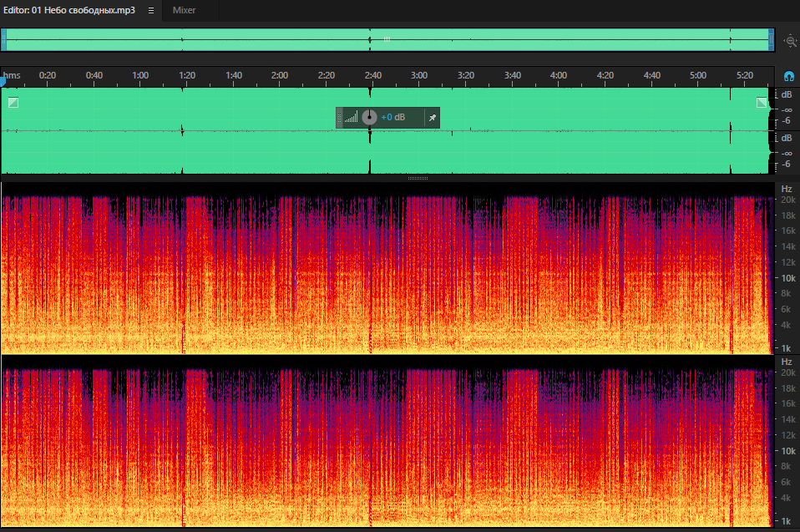Screen dimensions: 800x532
Task: Grab the Fade Out handle on the waveform
Action: [x=762, y=103]
